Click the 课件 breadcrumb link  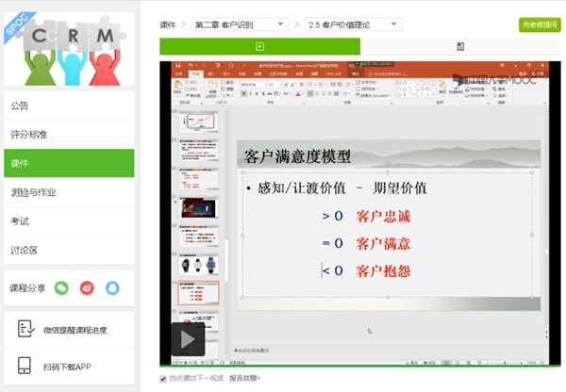tap(168, 24)
